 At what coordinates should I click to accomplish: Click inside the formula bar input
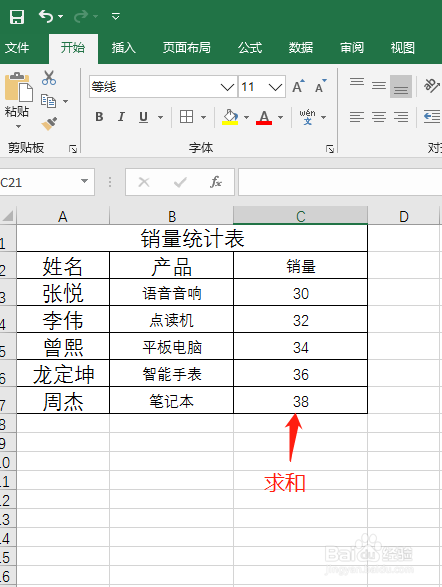pyautogui.click(x=340, y=182)
